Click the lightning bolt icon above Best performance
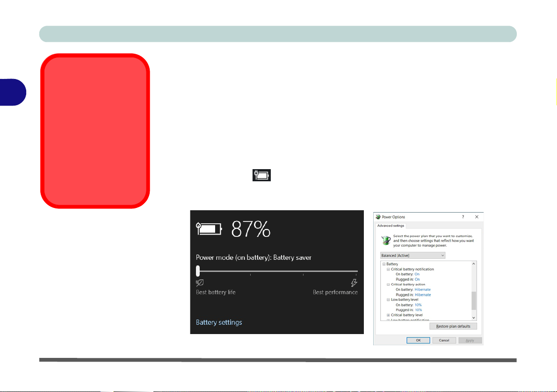Viewport: 557px width, 392px height. pos(354,283)
